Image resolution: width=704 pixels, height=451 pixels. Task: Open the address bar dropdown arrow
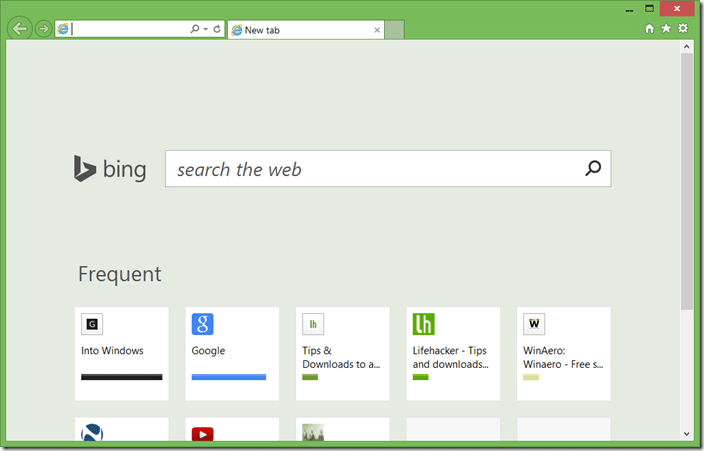coord(206,29)
